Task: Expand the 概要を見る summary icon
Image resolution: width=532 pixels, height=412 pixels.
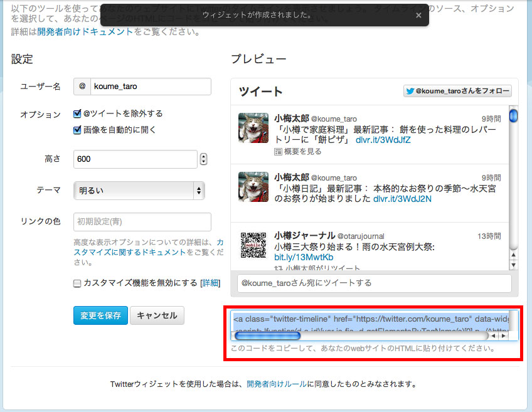Action: tap(278, 152)
